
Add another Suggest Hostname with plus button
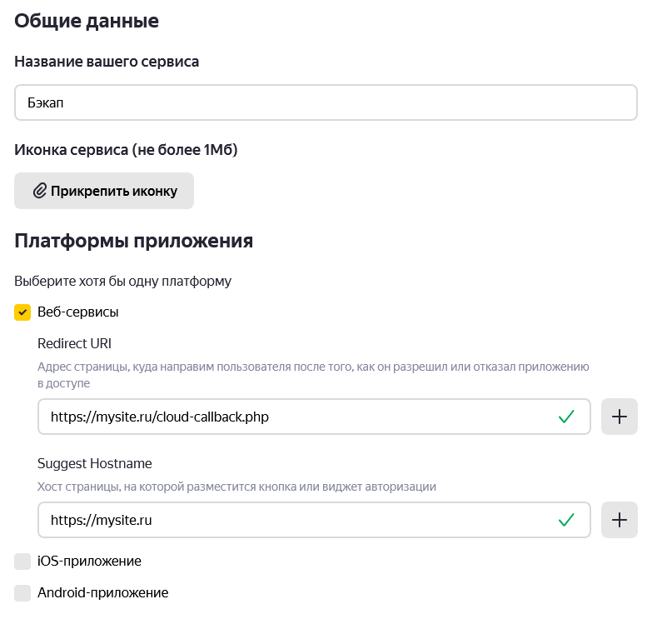[619, 520]
